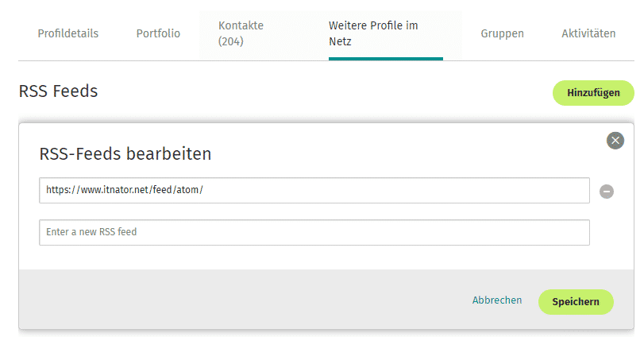Open the Kontakte (204) tab
644x337 pixels.
241,33
